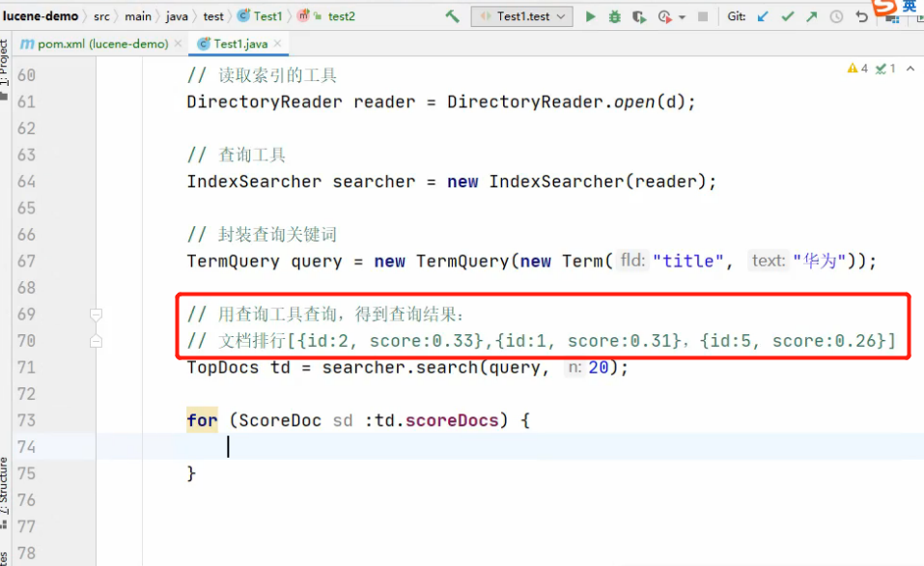This screenshot has height=566, width=924.
Task: Open the Test1.test run configuration dropdown
Action: click(x=521, y=16)
